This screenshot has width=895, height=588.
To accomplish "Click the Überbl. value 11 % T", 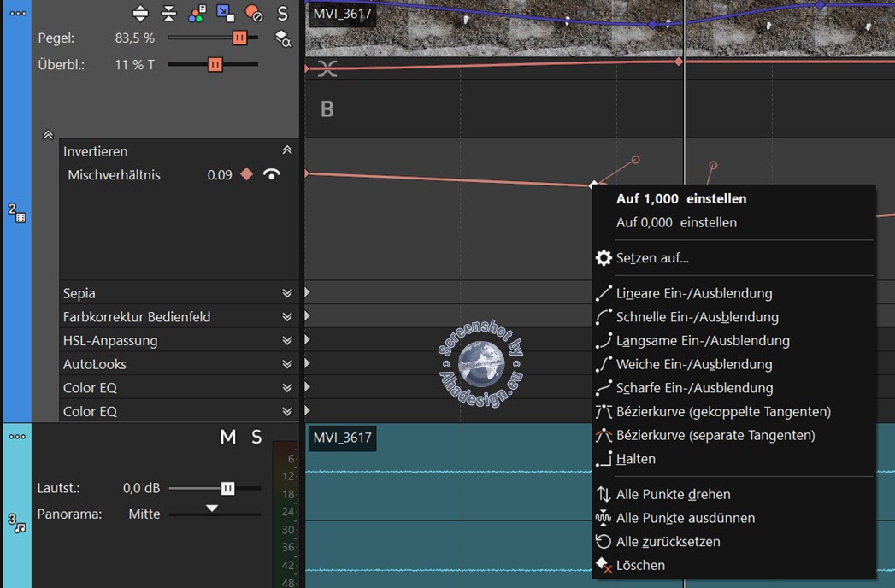I will [x=135, y=64].
